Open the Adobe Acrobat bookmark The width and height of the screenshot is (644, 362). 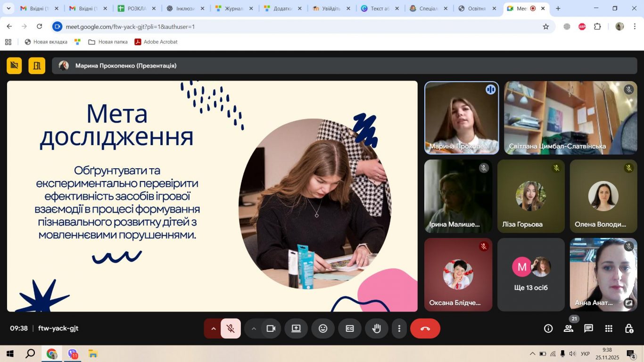pos(156,42)
